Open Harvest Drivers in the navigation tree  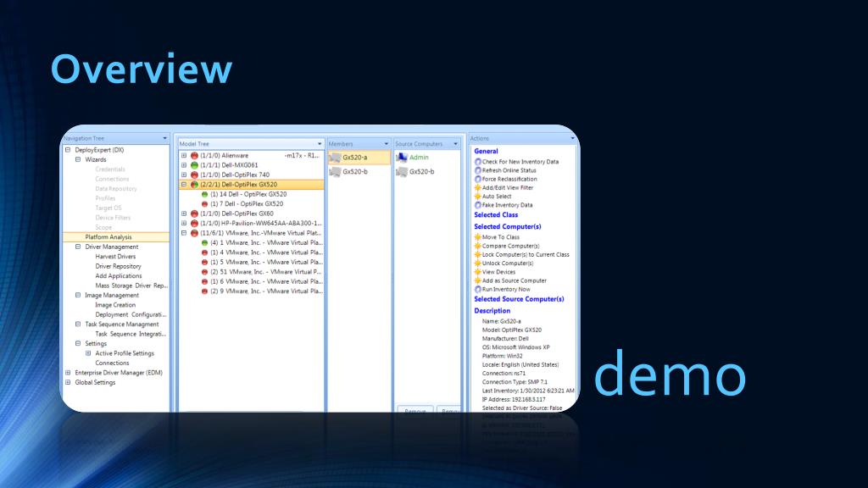click(x=115, y=256)
